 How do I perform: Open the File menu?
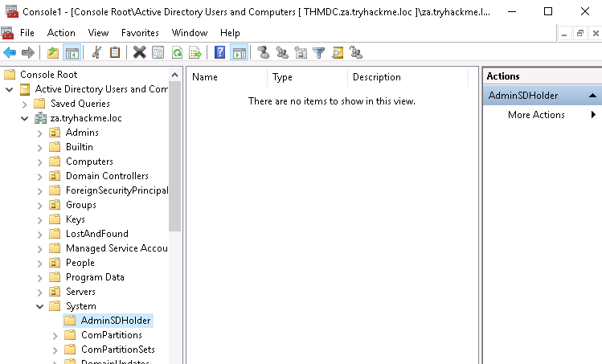coord(27,33)
